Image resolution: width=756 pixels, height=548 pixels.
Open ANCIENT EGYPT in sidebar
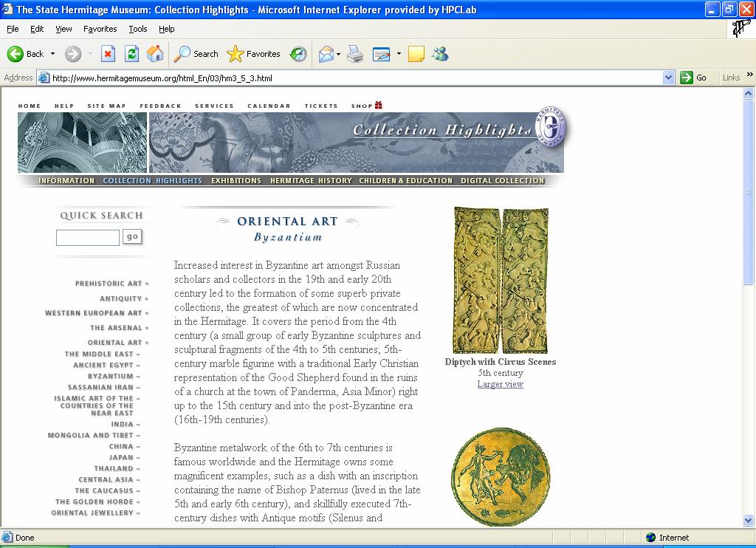[103, 365]
